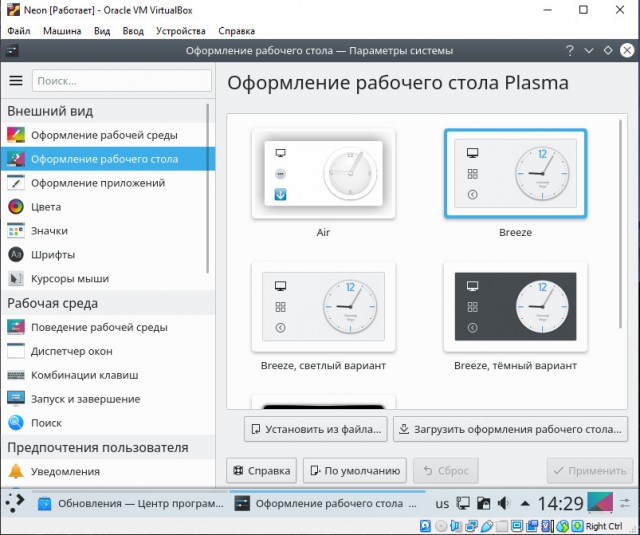
Task: Click the titlebar diamond maximize button
Action: point(608,50)
